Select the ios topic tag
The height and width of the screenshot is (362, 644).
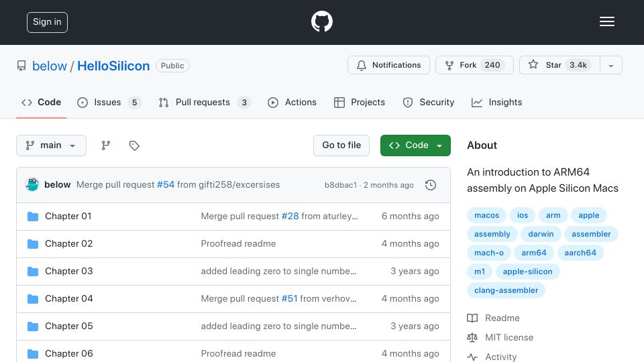pos(522,215)
